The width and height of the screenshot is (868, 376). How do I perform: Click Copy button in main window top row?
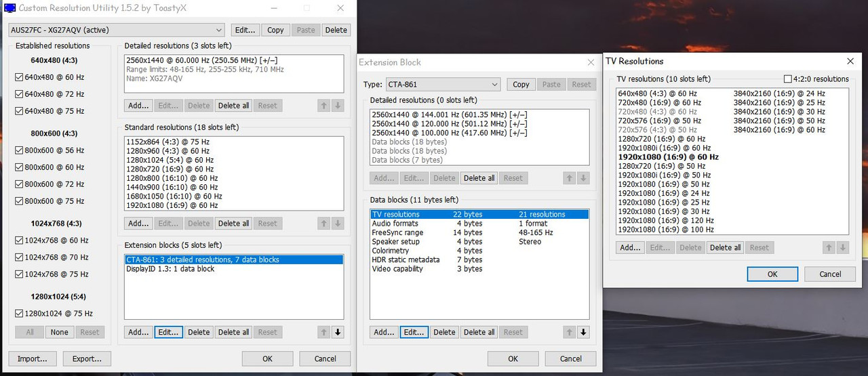pos(275,30)
